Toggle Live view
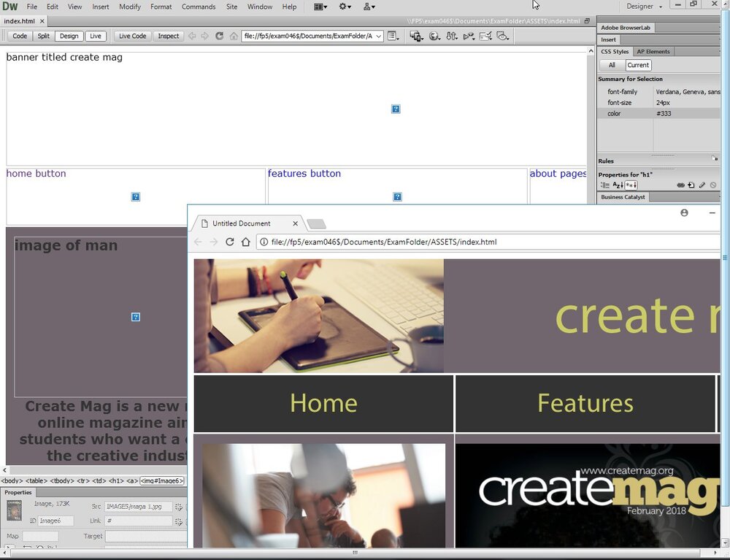This screenshot has height=560, width=730. tap(96, 36)
